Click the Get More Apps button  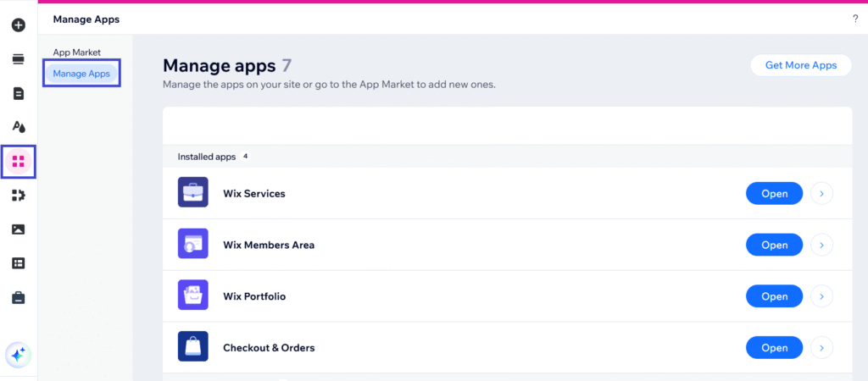[800, 65]
